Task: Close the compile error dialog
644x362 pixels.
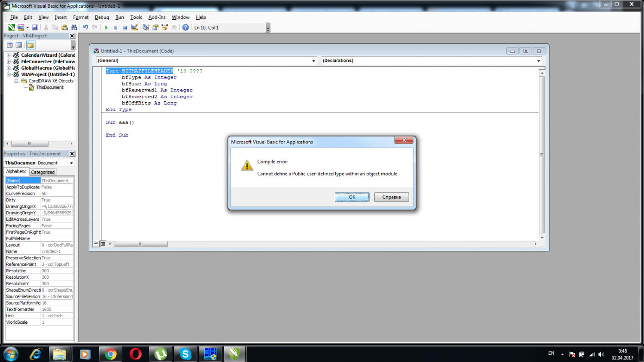Action: click(404, 140)
